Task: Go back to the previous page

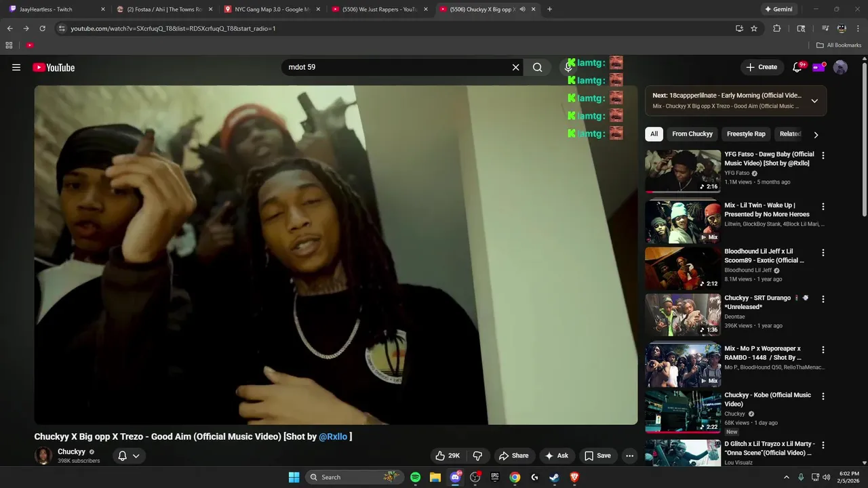Action: click(9, 28)
